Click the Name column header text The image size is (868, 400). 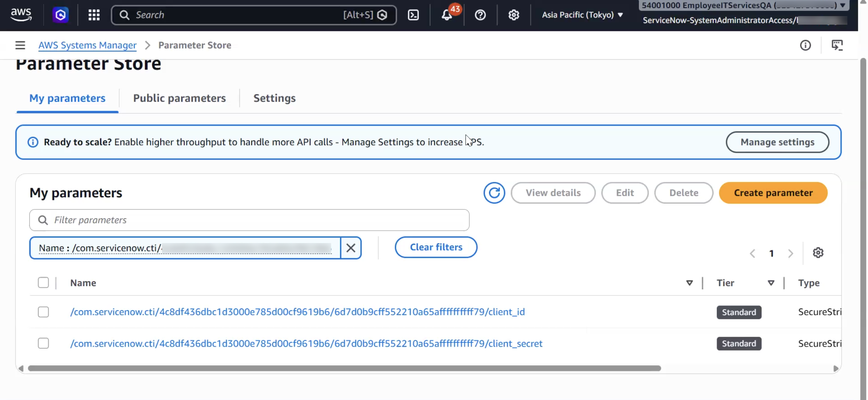point(83,283)
